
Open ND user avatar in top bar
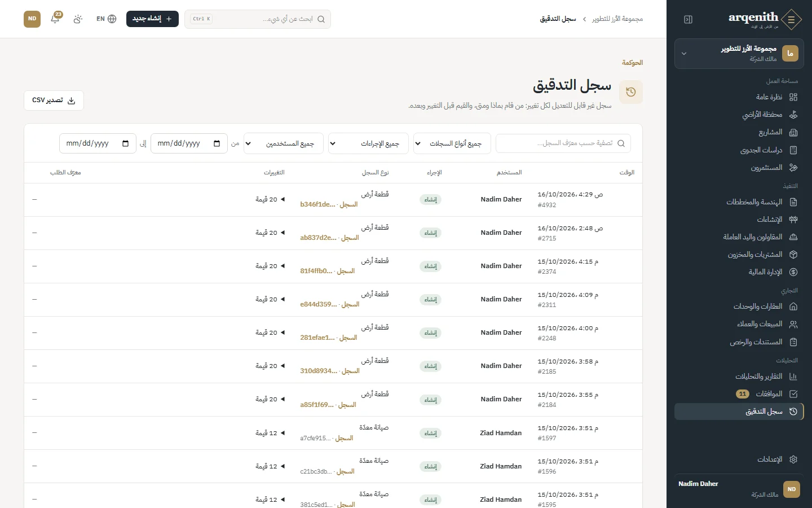[x=32, y=19]
